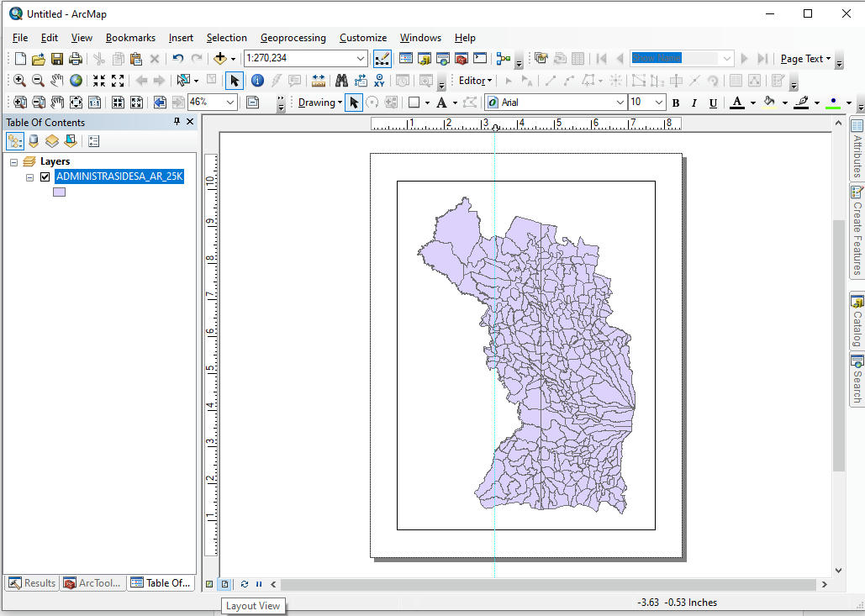Uncheck the ADMINISTRASIDESA_AR_25K layer checkbox
The width and height of the screenshot is (865, 616).
[45, 177]
